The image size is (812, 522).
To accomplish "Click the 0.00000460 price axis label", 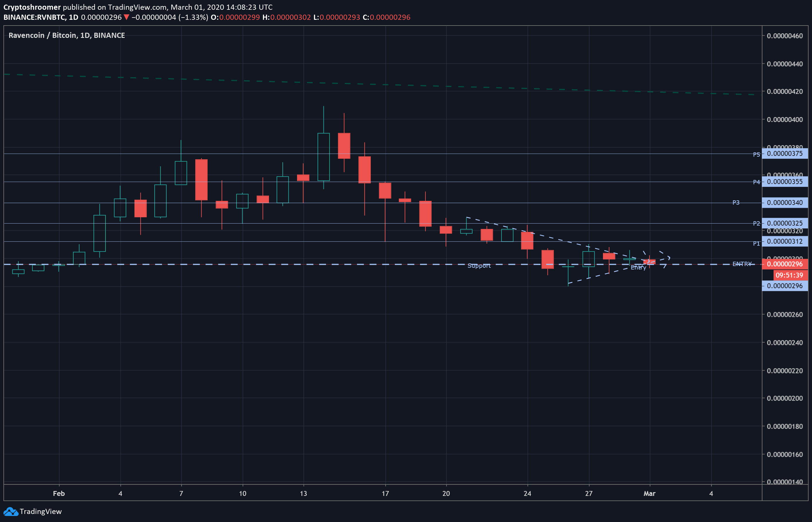I will (x=784, y=36).
